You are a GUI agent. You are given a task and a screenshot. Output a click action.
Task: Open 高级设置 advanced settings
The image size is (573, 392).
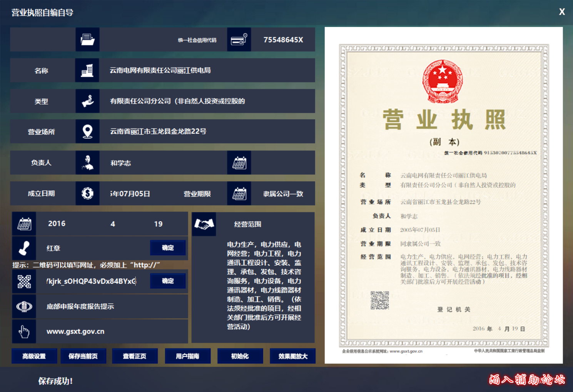(x=34, y=356)
